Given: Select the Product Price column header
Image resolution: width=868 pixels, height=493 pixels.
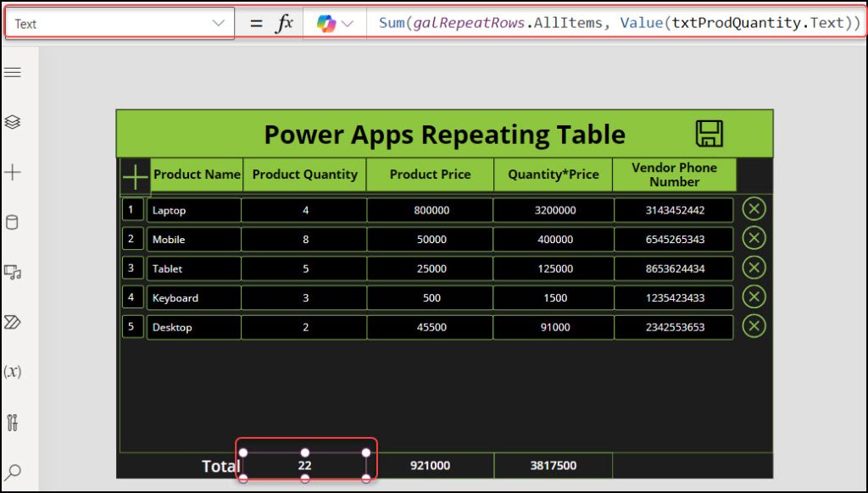Looking at the screenshot, I should coord(430,174).
